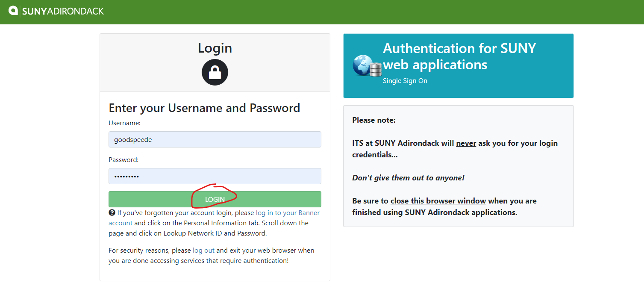Follow the 'log out' link
Screen dimensions: 644x289
pos(203,250)
